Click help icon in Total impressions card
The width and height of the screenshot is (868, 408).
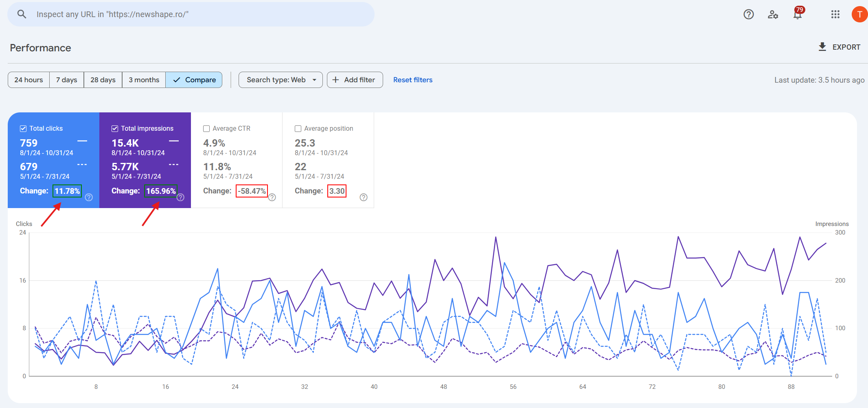click(180, 197)
